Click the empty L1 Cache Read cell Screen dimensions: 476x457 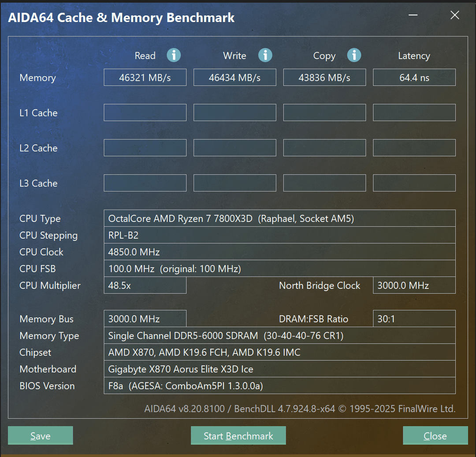pyautogui.click(x=145, y=112)
